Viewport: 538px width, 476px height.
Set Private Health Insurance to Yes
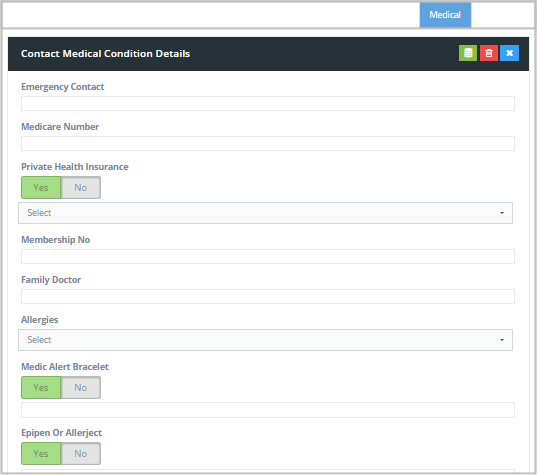click(41, 188)
